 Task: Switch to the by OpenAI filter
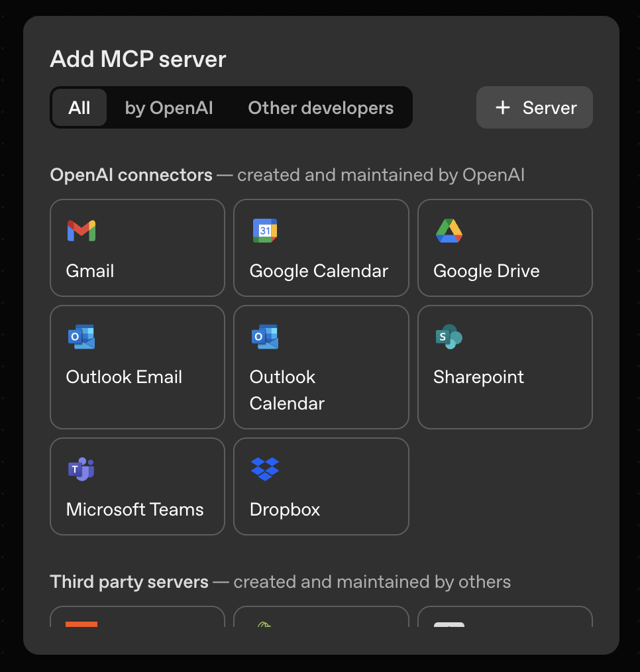click(168, 107)
